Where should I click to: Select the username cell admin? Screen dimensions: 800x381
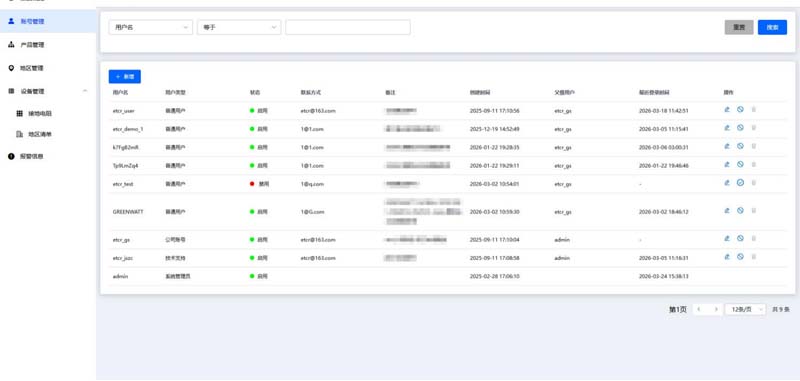tap(120, 276)
